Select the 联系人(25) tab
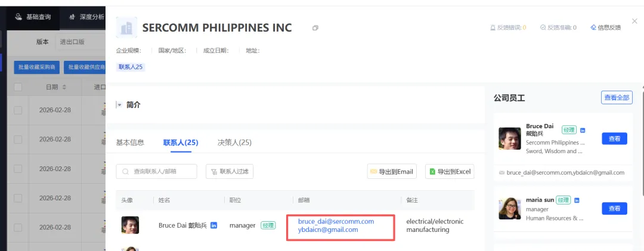This screenshot has width=644, height=251. (x=181, y=142)
